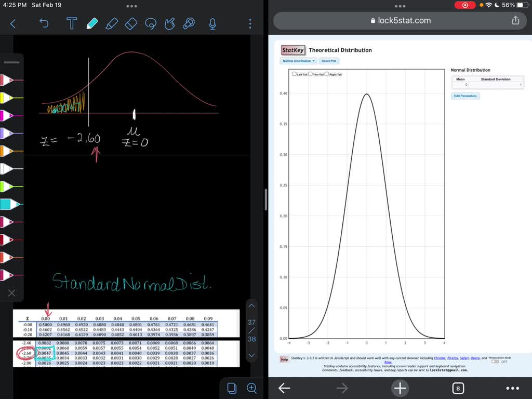
Task: Turn on the Right Tail checkbox
Action: click(x=327, y=73)
